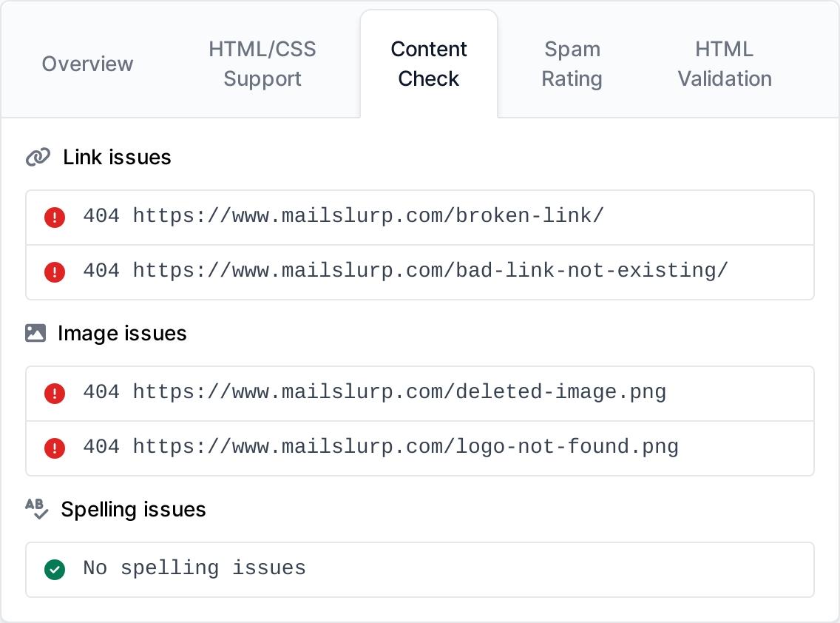Open the HTML/CSS Support tab

click(262, 64)
